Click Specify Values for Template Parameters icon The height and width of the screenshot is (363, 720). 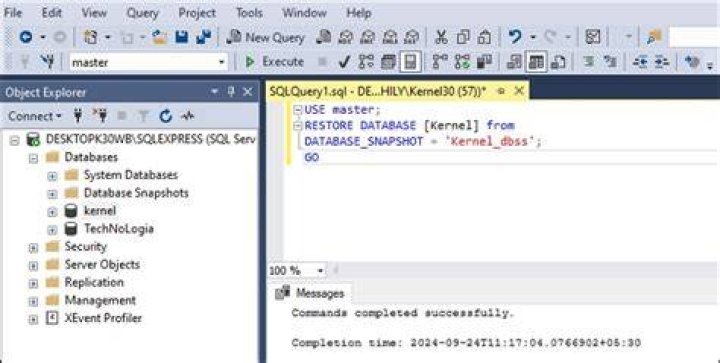(692, 61)
